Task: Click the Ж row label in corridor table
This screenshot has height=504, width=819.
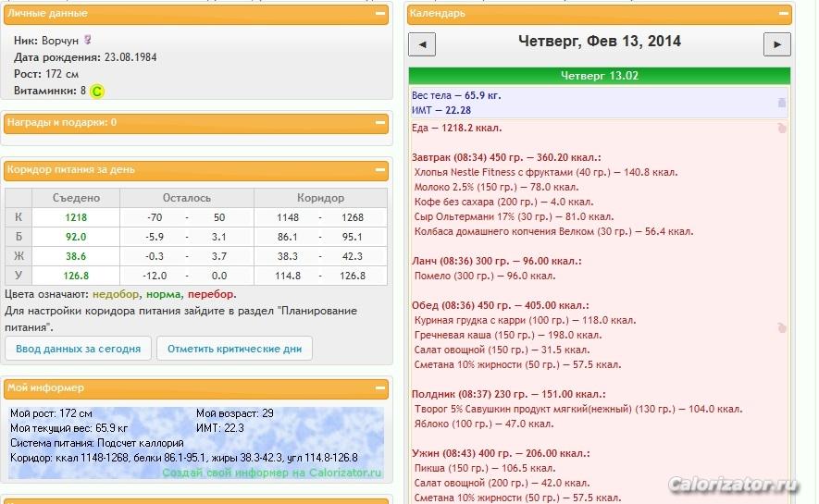Action: (19, 256)
